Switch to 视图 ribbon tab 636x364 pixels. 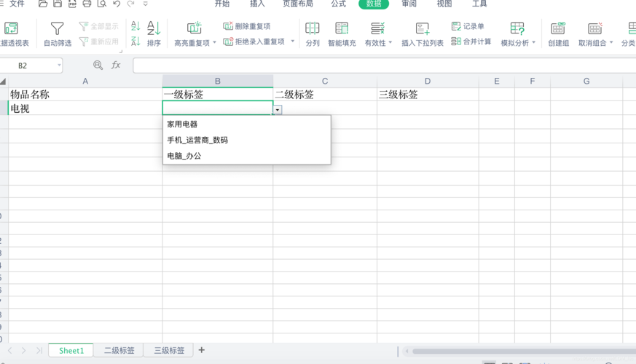(x=444, y=4)
